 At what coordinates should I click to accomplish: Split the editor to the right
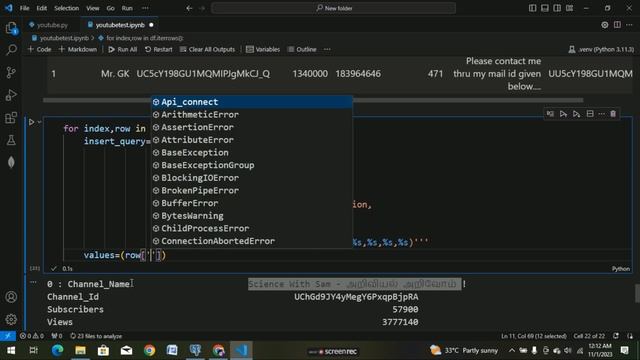(x=617, y=25)
